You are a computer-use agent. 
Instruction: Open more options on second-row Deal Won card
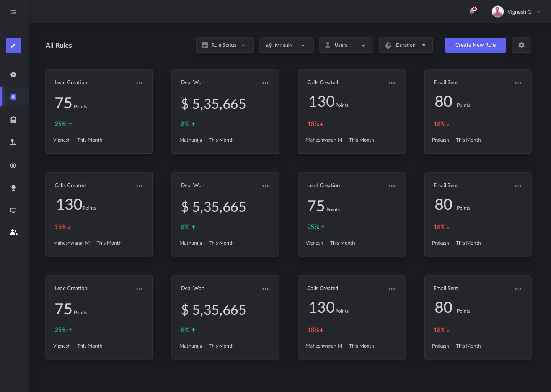click(266, 186)
